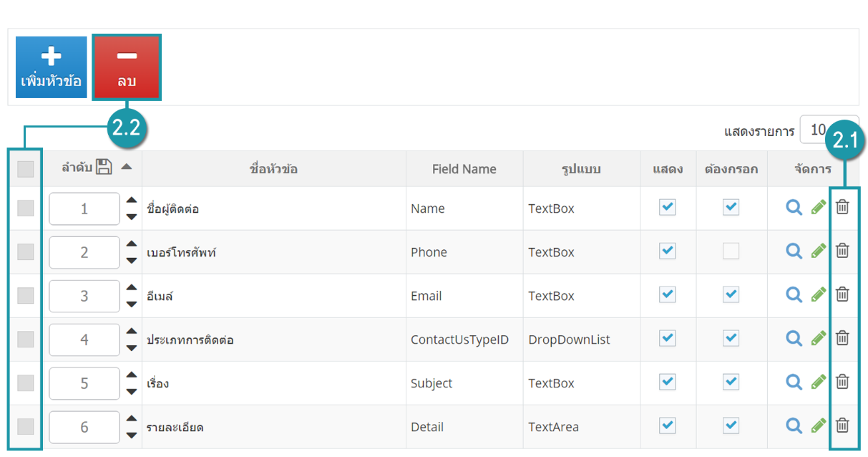Open the แสดงรายการ page-size dropdown
This screenshot has width=868, height=457.
pyautogui.click(x=829, y=130)
